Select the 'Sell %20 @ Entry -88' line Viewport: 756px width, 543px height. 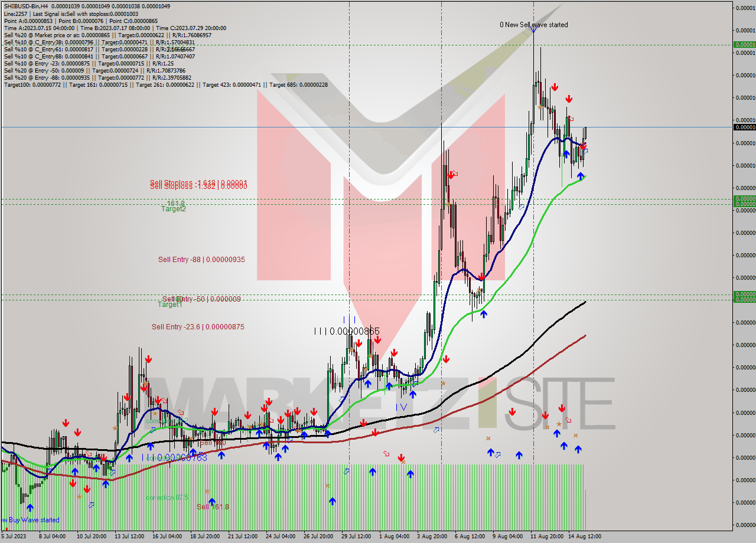97,77
